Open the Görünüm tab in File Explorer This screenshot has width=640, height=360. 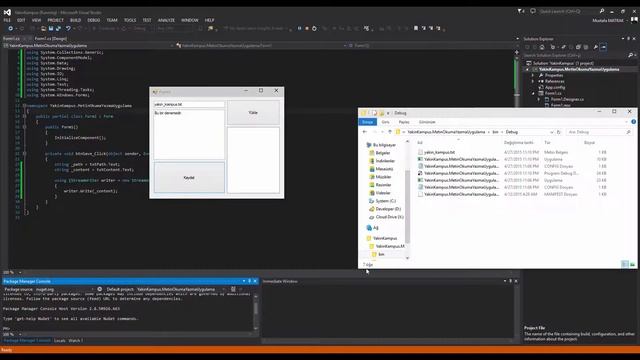[x=427, y=122]
